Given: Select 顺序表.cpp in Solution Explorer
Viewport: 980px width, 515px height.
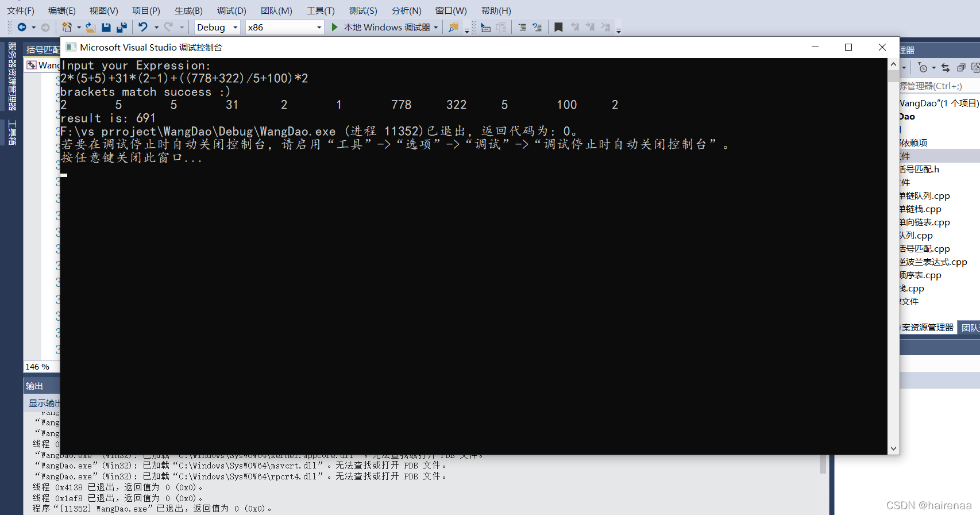Looking at the screenshot, I should (x=920, y=275).
